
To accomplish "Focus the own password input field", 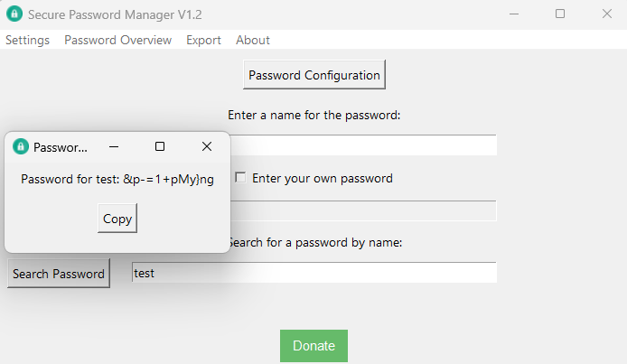I will [x=363, y=210].
